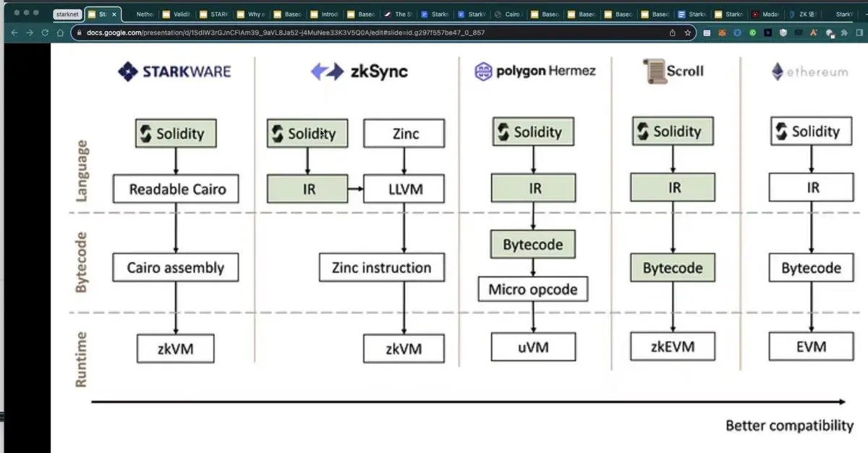Click the share icon in the address bar
Screen dimensions: 868x453
tap(673, 33)
